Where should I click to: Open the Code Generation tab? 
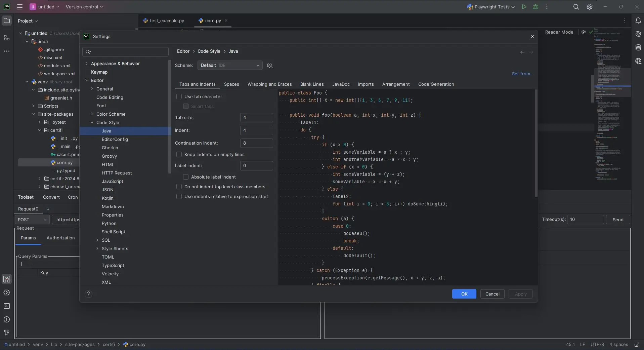point(436,84)
